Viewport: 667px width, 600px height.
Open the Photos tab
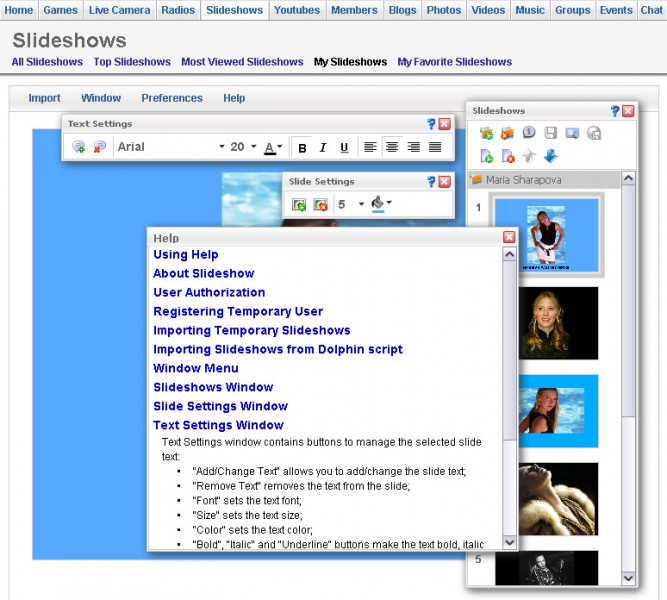[444, 10]
